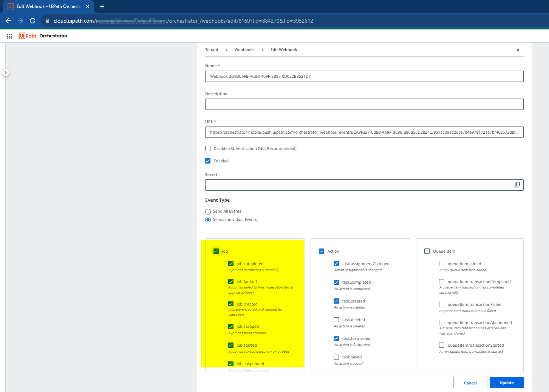Viewport: 549px width, 392px height.
Task: Toggle Disable SSL Verification checkbox
Action: coord(208,148)
